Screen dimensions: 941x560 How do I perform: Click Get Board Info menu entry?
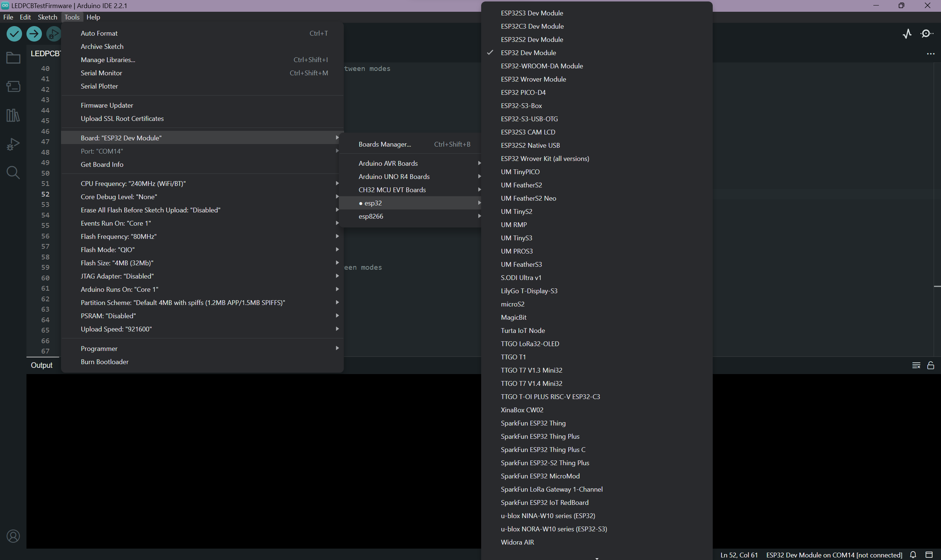pos(202,165)
